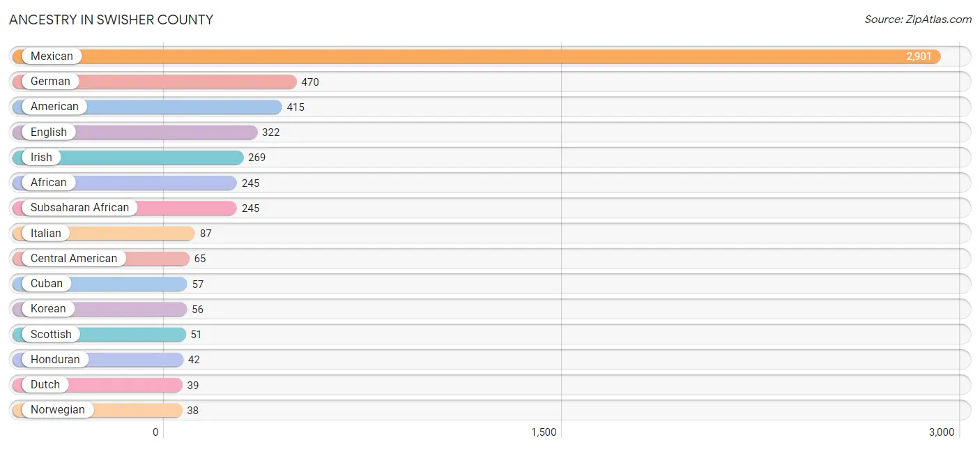Select the English ancestry label
This screenshot has height=449, width=980.
49,132
